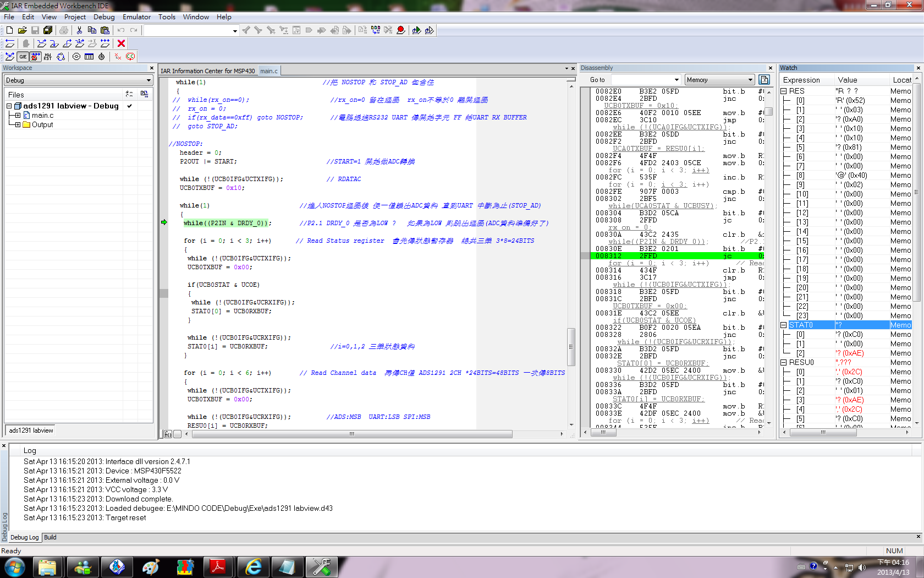Select the main.c file in workspace
The height and width of the screenshot is (578, 924).
pos(42,116)
